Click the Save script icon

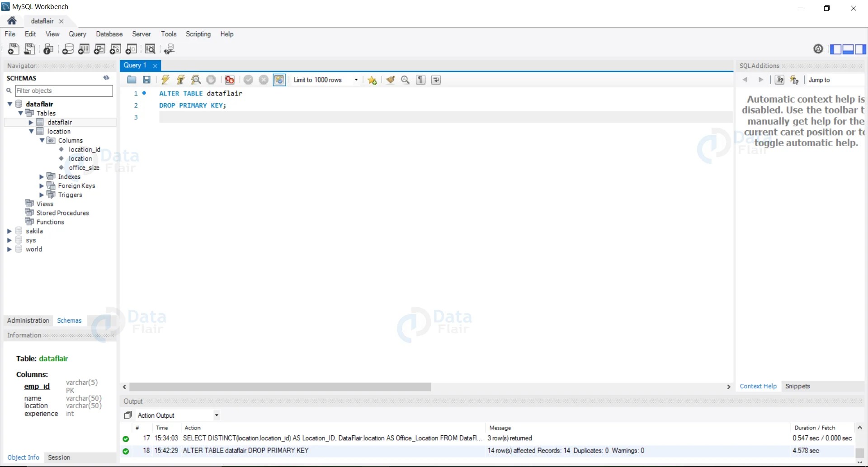point(146,80)
